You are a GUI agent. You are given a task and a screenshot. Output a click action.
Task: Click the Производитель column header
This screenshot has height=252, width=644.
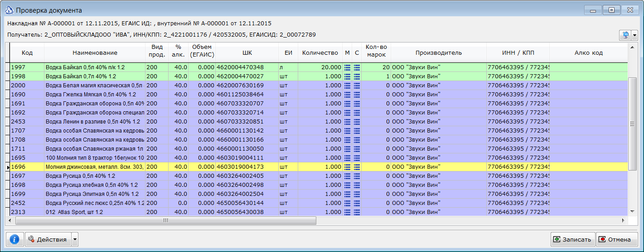[439, 52]
